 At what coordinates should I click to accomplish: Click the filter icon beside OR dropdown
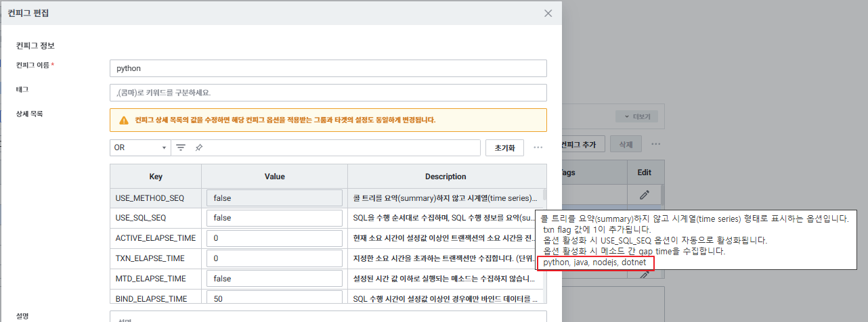181,147
